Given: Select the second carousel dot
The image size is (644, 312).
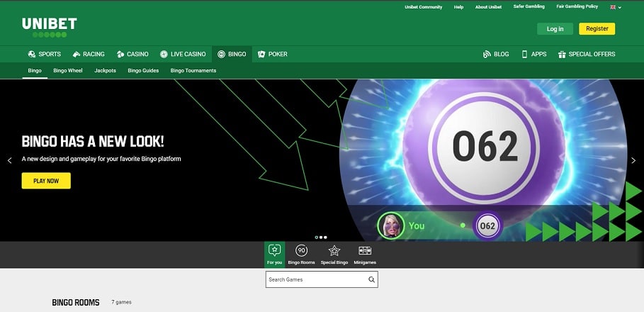Looking at the screenshot, I should pyautogui.click(x=321, y=237).
